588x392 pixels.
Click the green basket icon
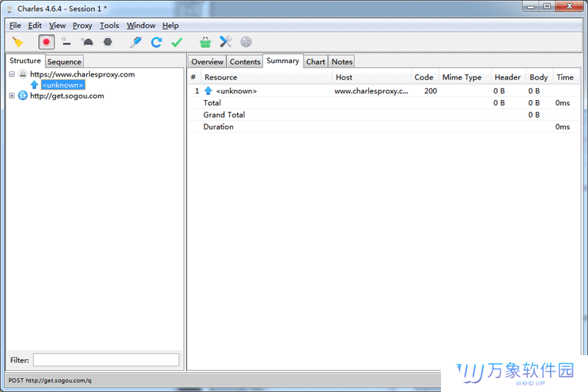pyautogui.click(x=205, y=42)
